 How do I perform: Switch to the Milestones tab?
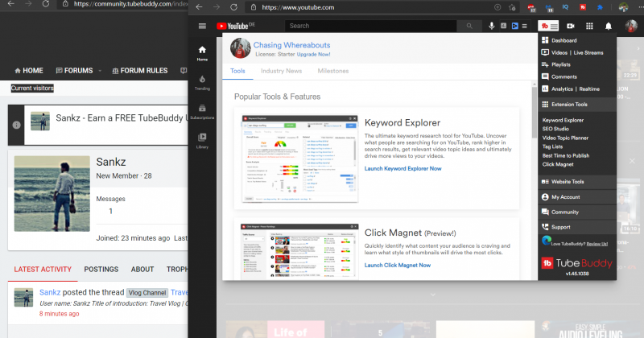(333, 71)
